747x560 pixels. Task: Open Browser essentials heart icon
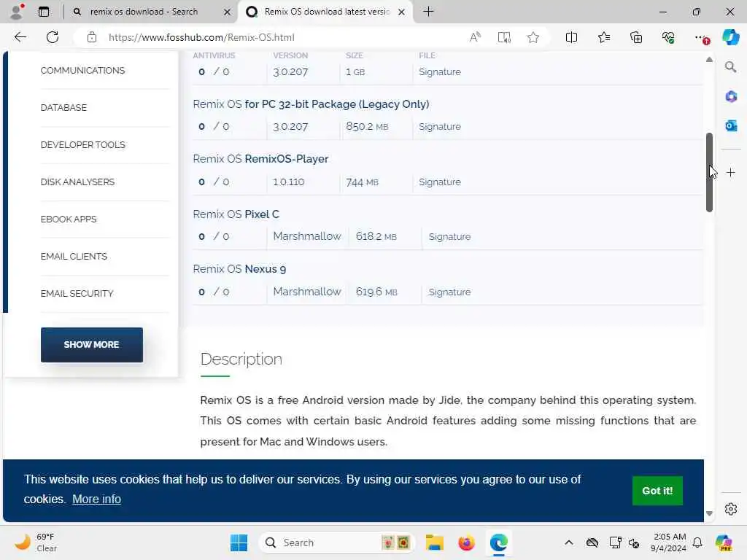tap(668, 37)
